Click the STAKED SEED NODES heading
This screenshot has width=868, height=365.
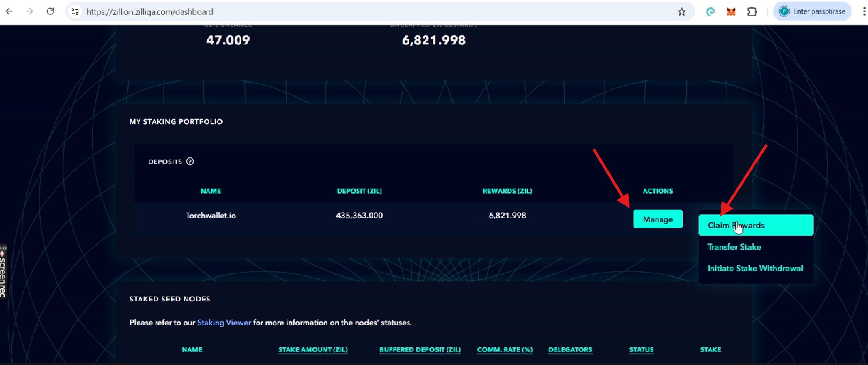tap(170, 299)
